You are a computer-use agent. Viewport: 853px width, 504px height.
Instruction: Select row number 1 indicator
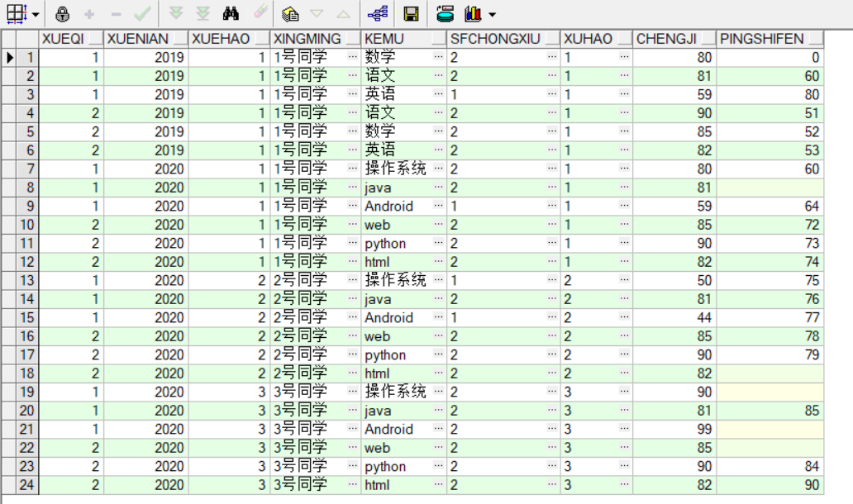pos(27,57)
